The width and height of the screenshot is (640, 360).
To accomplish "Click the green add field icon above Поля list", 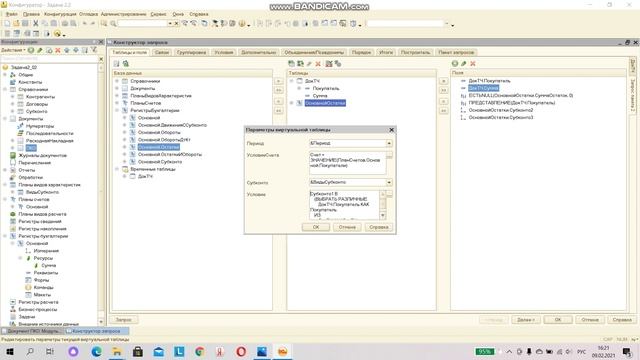I will coord(455,64).
